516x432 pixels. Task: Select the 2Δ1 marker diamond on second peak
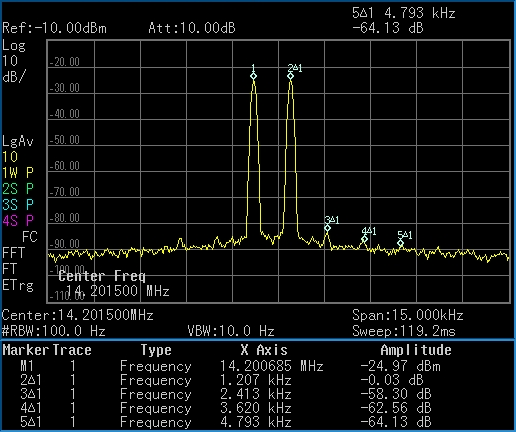(290, 76)
